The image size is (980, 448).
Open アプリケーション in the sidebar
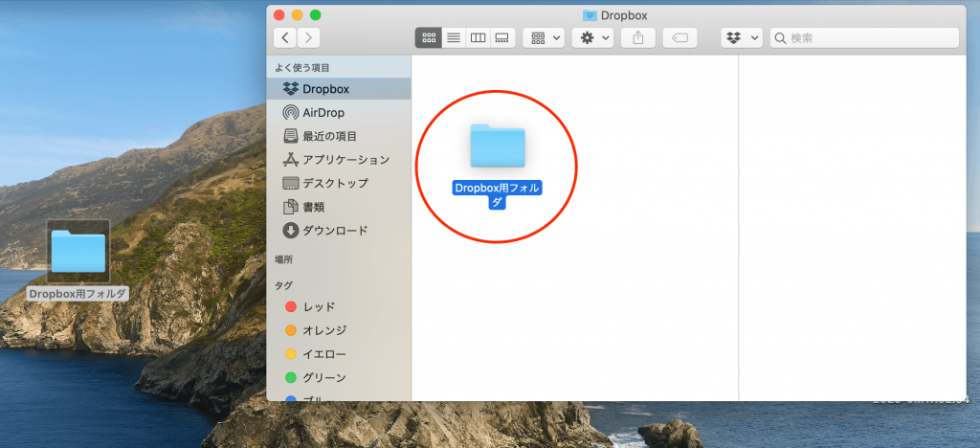[x=339, y=159]
